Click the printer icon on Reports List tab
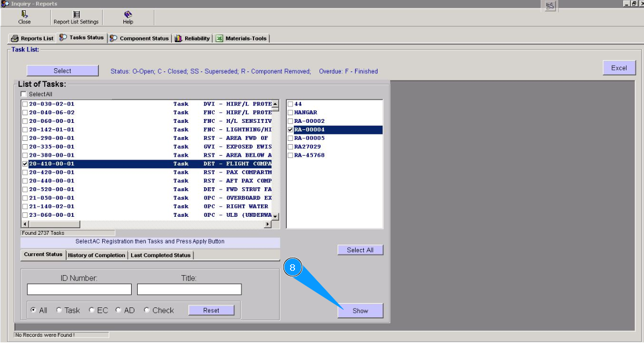Viewport: 644px width, 344px height. tap(15, 38)
